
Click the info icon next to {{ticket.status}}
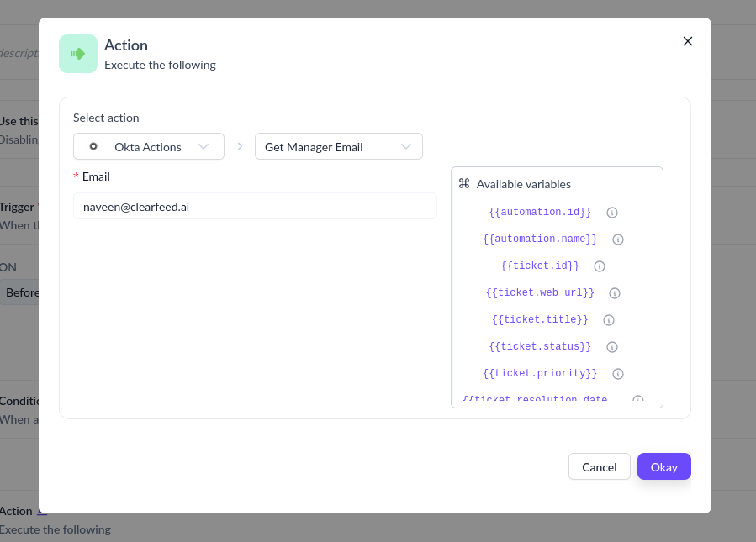pos(612,346)
